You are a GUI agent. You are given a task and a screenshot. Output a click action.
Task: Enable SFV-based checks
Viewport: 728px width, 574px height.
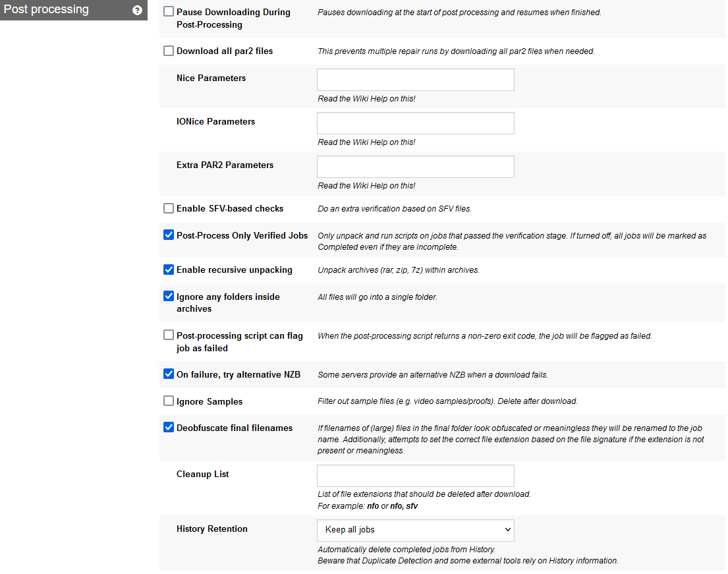point(169,208)
